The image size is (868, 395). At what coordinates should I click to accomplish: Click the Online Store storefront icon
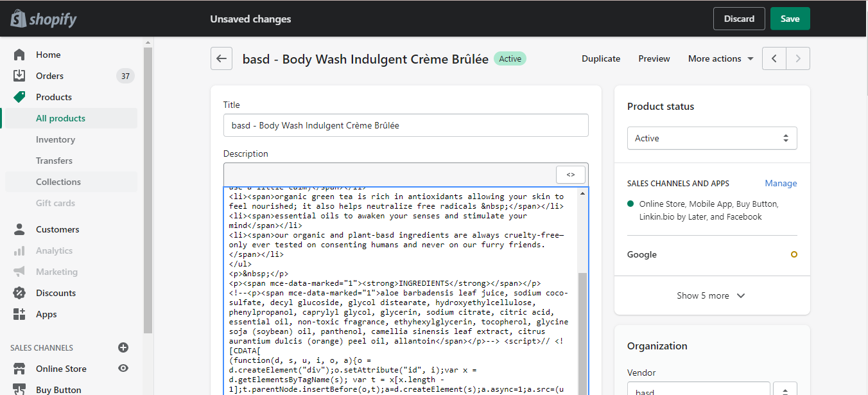[19, 369]
